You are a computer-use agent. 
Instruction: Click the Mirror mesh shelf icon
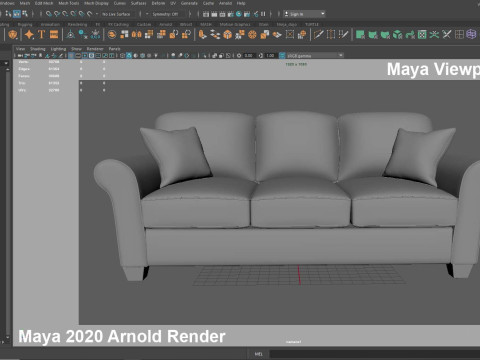[137, 34]
